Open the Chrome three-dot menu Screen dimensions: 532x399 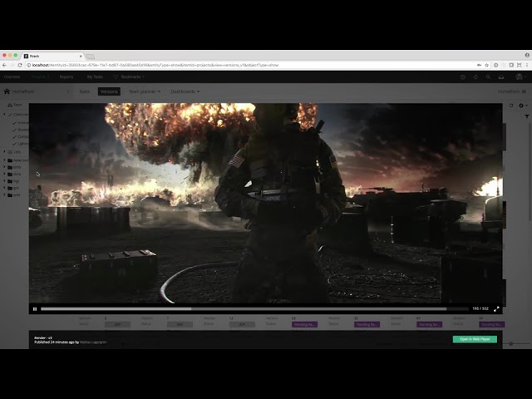coord(527,65)
